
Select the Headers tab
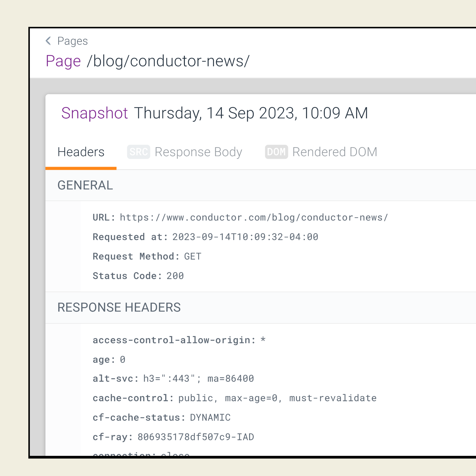(81, 152)
